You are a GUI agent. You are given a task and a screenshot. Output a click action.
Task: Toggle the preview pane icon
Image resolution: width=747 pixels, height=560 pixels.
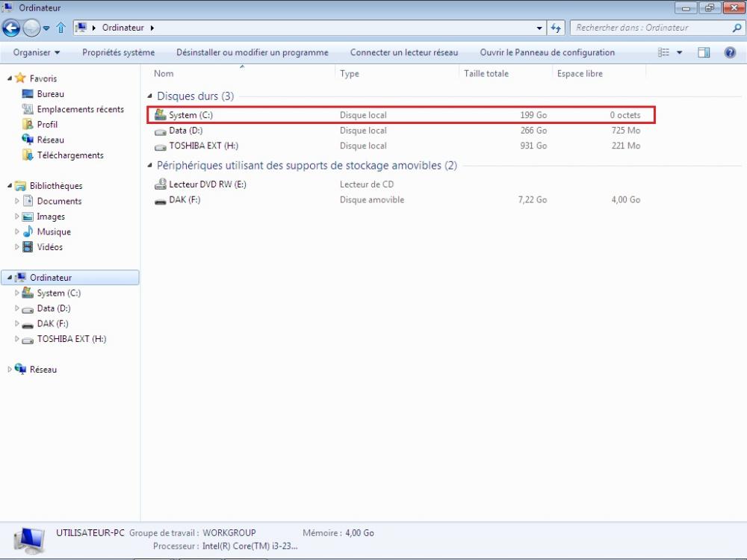pos(704,52)
